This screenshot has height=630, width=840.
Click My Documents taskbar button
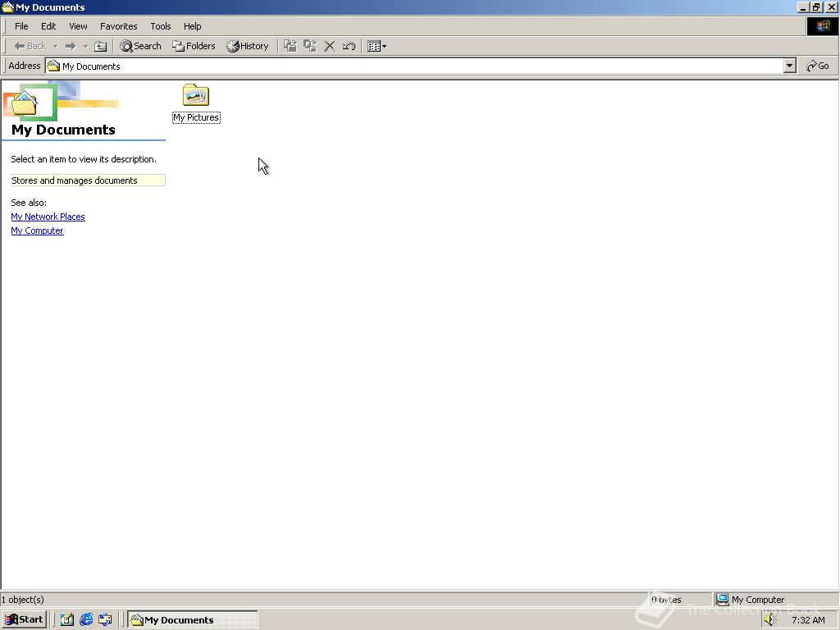point(192,620)
